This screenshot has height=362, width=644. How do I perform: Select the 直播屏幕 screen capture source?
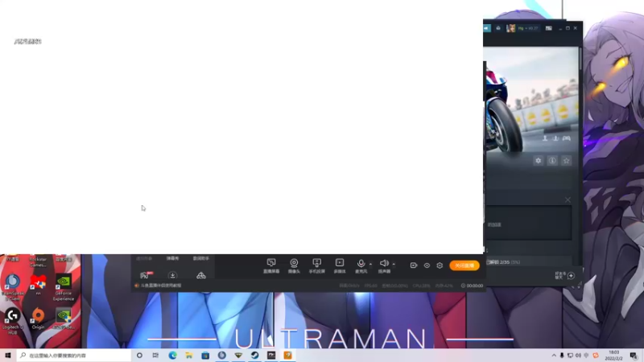271,266
